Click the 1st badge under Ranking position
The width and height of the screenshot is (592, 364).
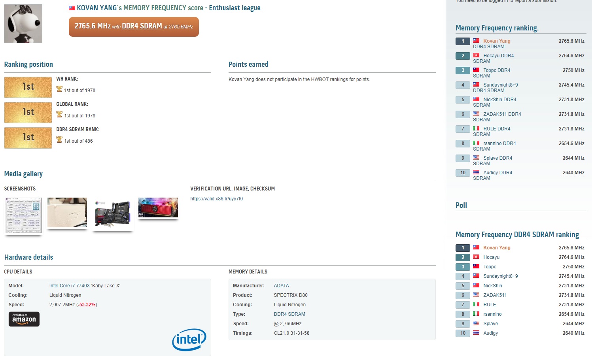[x=28, y=87]
